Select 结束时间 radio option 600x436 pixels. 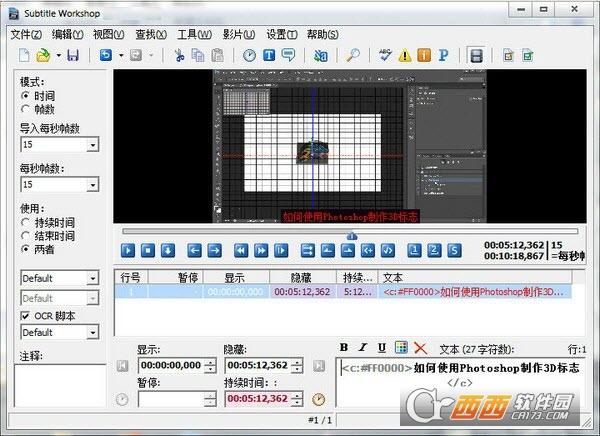click(x=25, y=235)
